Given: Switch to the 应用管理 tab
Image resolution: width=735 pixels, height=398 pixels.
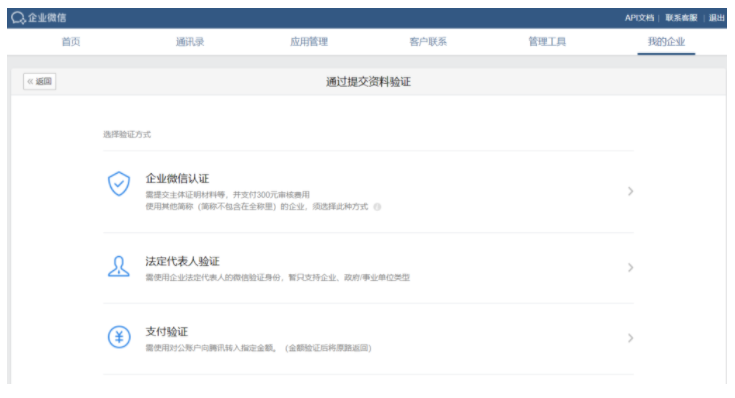Looking at the screenshot, I should click(x=309, y=42).
